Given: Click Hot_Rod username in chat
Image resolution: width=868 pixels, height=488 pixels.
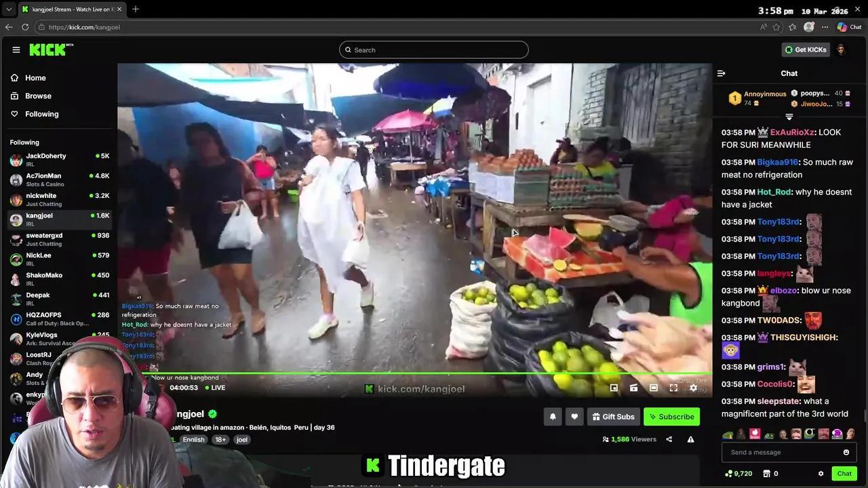Looking at the screenshot, I should [774, 192].
